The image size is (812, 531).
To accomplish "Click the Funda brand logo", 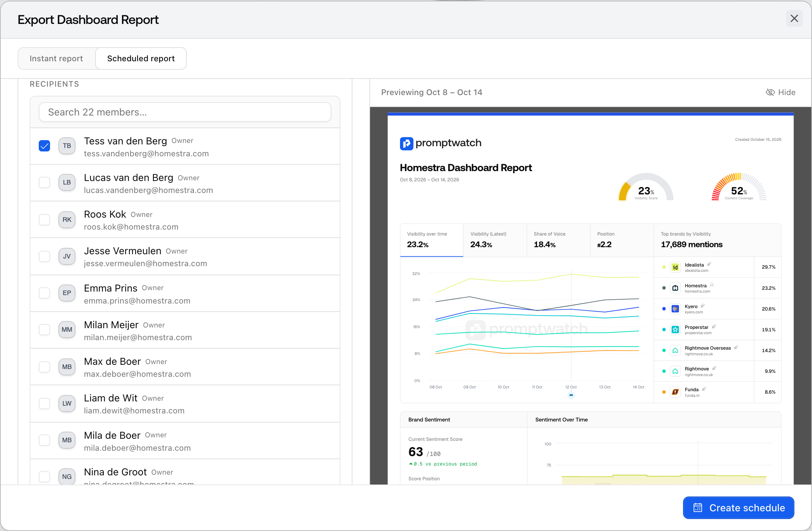I will pos(675,392).
